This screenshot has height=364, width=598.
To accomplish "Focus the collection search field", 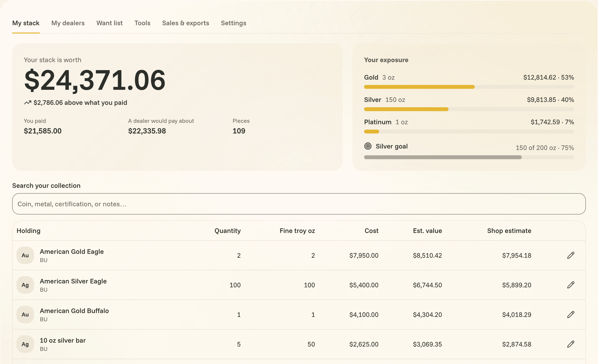I will pos(299,204).
